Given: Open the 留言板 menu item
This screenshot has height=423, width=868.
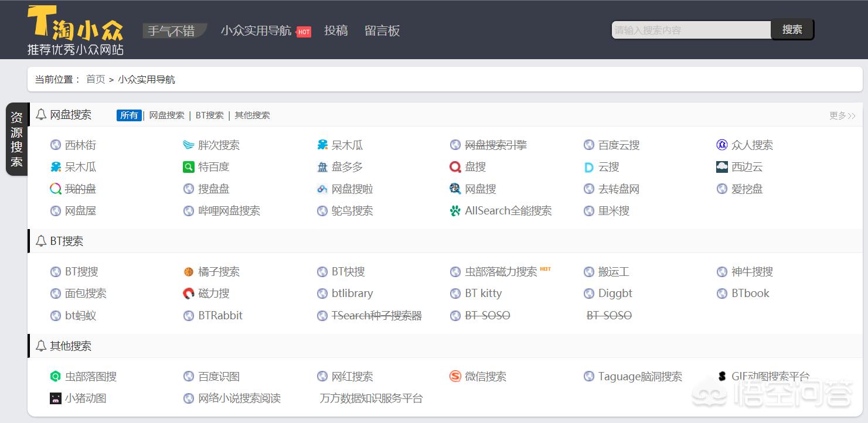Looking at the screenshot, I should [x=382, y=30].
